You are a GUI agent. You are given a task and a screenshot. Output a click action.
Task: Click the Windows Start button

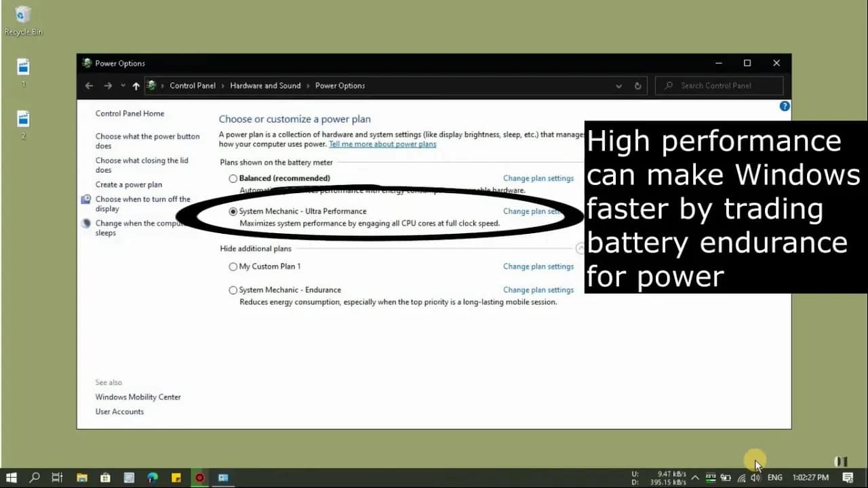click(12, 478)
